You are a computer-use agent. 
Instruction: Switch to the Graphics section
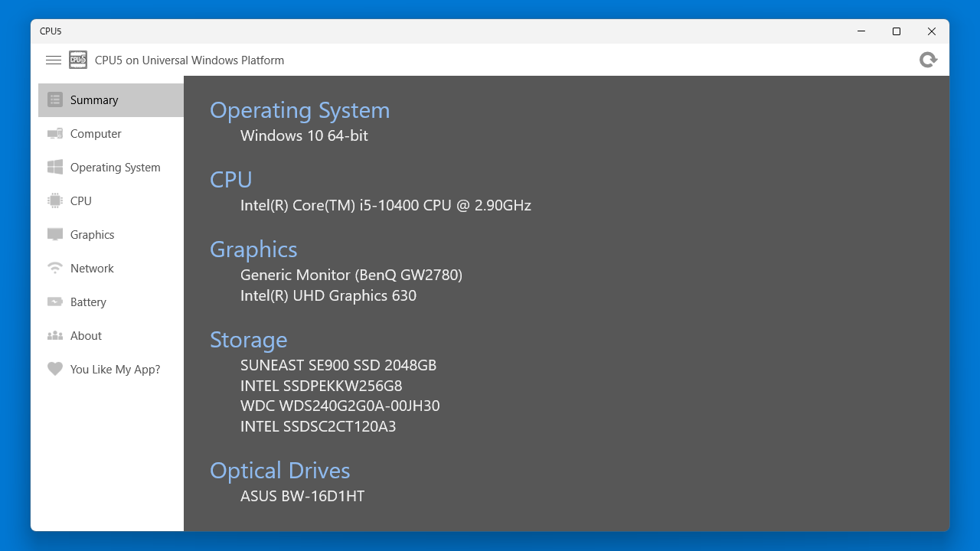[111, 235]
